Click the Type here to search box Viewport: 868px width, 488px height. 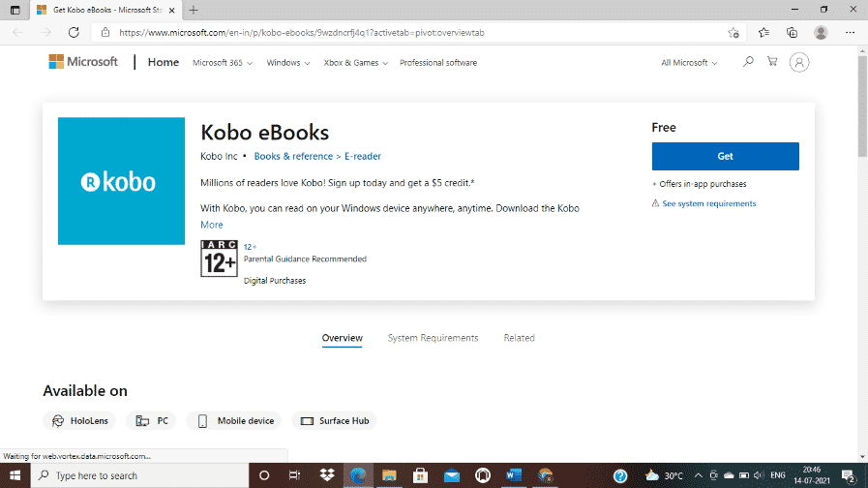(139, 475)
